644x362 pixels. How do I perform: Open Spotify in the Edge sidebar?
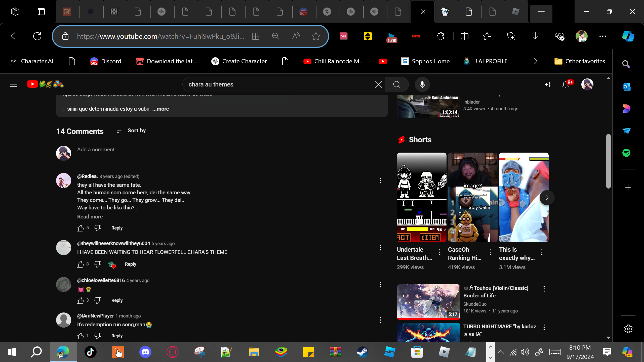pyautogui.click(x=626, y=153)
